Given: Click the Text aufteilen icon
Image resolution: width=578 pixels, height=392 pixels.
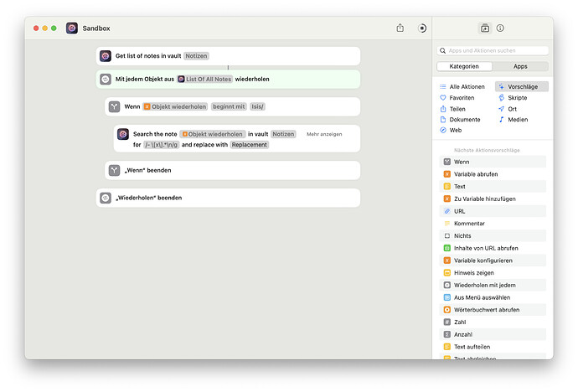Looking at the screenshot, I should 447,347.
